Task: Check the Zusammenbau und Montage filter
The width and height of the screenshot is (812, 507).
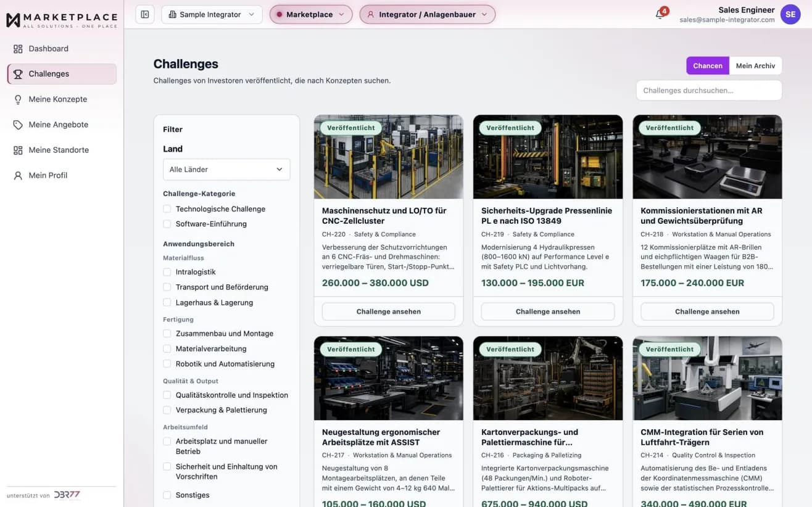Action: tap(167, 334)
